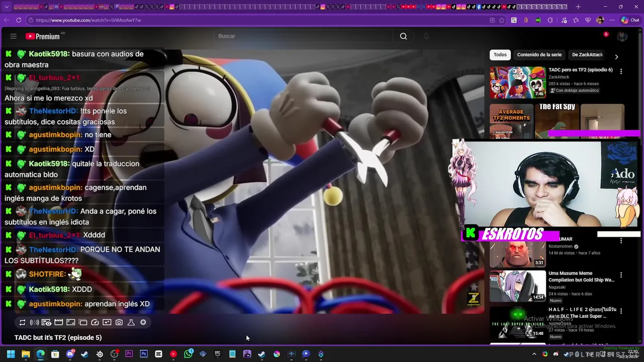644x362 pixels.
Task: Reload the page with the refresh icon
Action: click(x=19, y=20)
